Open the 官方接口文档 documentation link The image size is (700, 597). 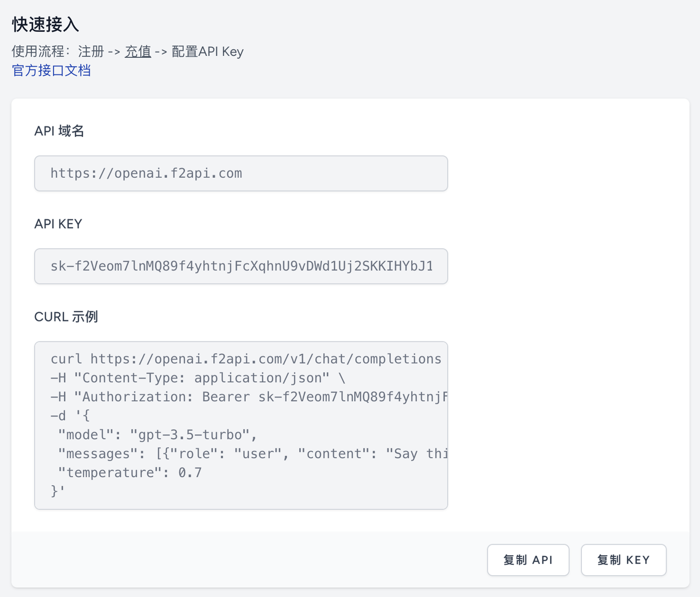pyautogui.click(x=51, y=71)
